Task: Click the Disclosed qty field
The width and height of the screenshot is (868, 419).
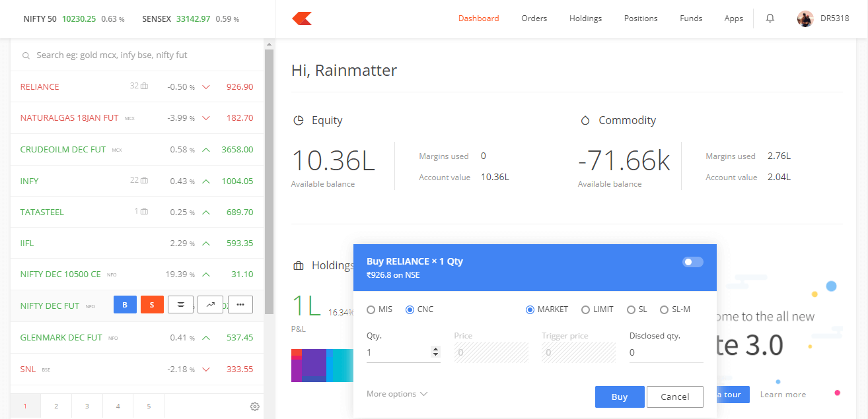Action: [666, 352]
